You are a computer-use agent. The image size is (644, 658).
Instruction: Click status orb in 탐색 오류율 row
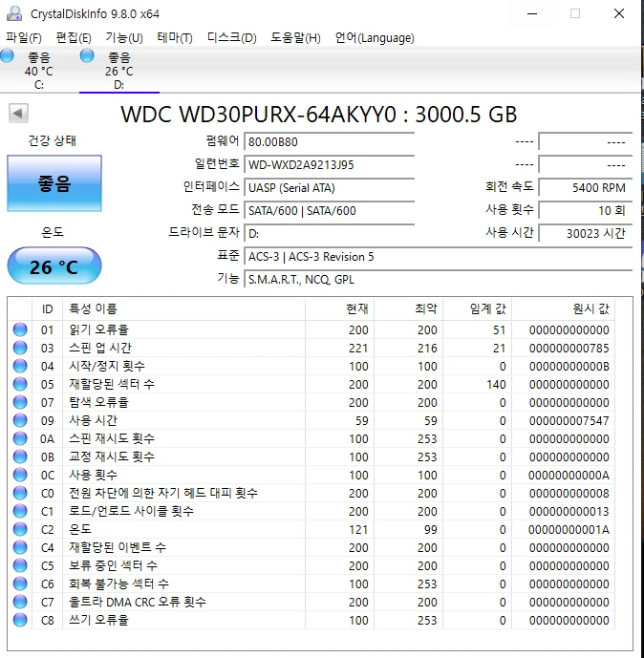pos(20,402)
